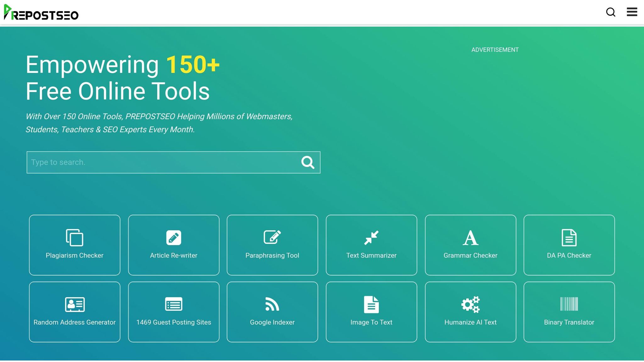644x362 pixels.
Task: Click the Plagiarism Checker copy icon
Action: (x=75, y=238)
